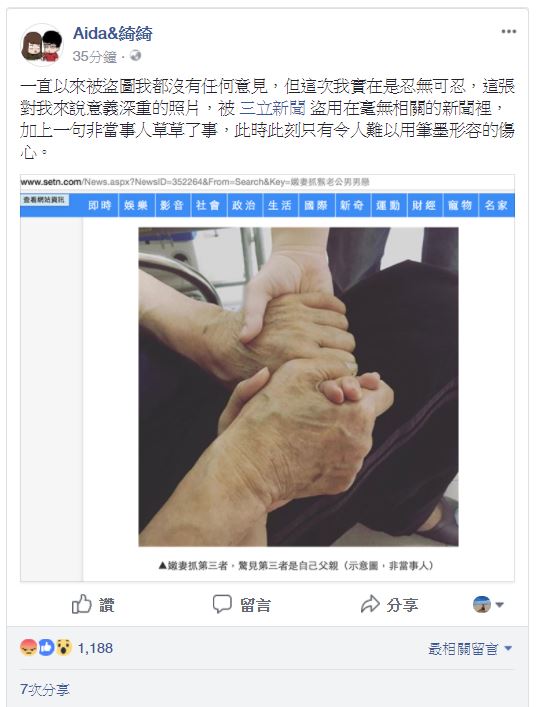The width and height of the screenshot is (540, 707).
Task: Open the clasped hands photo
Action: [298, 387]
